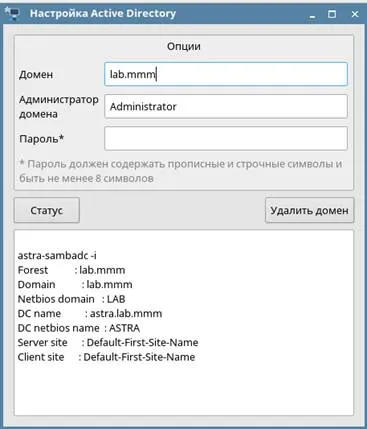The height and width of the screenshot is (429, 367).
Task: Click the Active Directory window title icon
Action: [x=12, y=13]
